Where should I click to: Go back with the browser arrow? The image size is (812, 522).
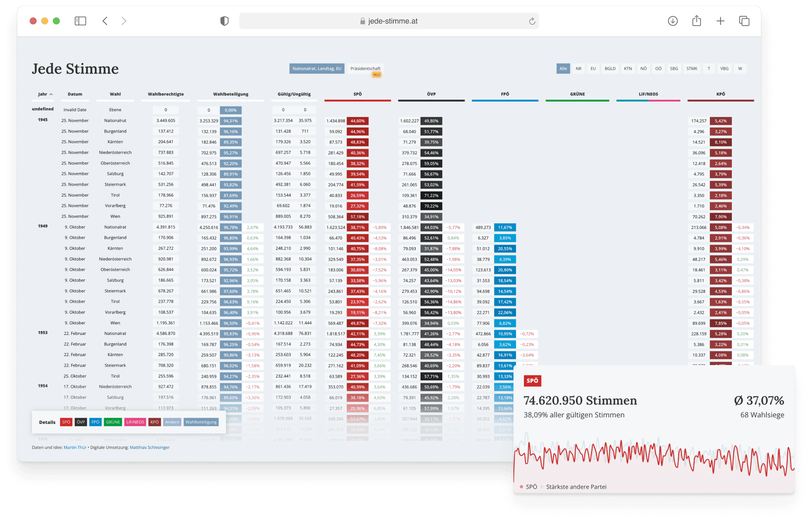[105, 21]
